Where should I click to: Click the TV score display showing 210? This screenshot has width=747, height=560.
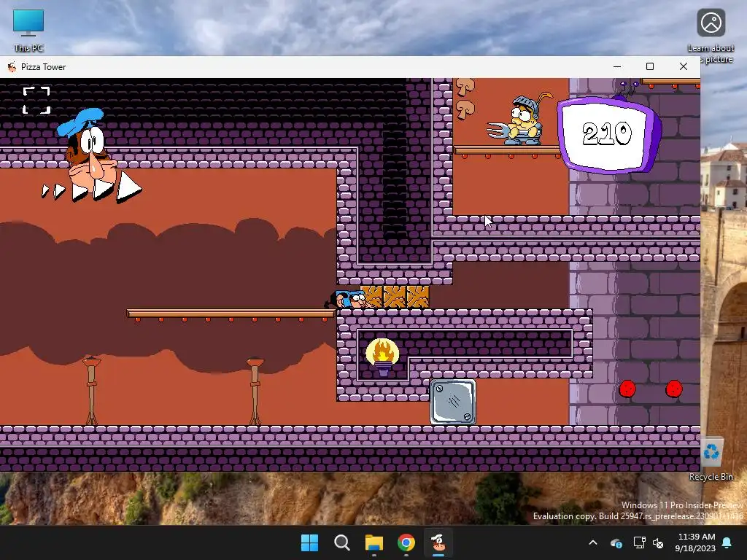pos(609,134)
